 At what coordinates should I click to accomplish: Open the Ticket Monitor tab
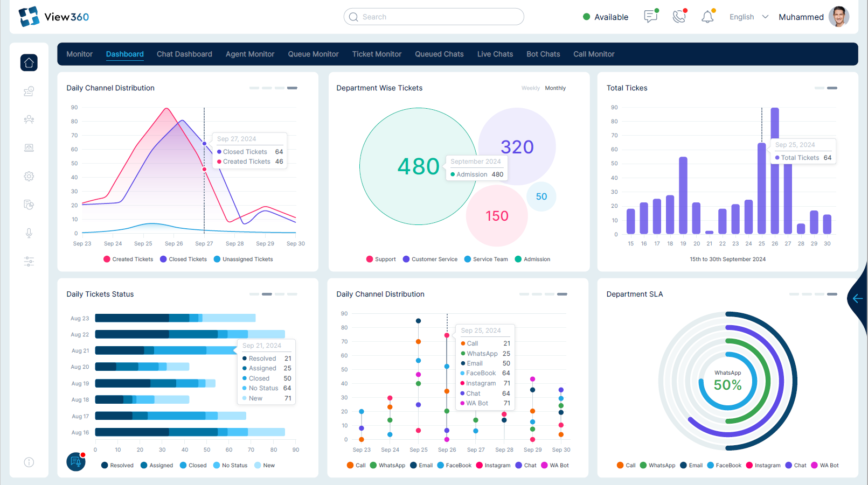(377, 54)
